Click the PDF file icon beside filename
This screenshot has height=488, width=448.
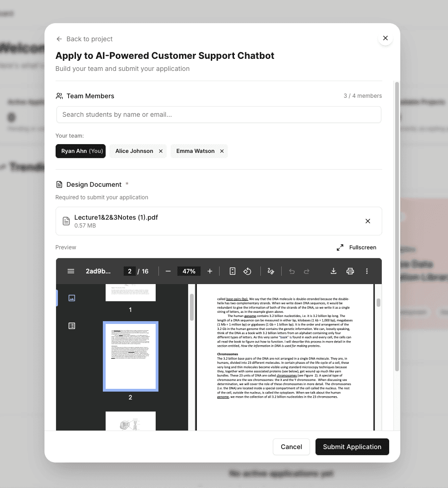[66, 221]
